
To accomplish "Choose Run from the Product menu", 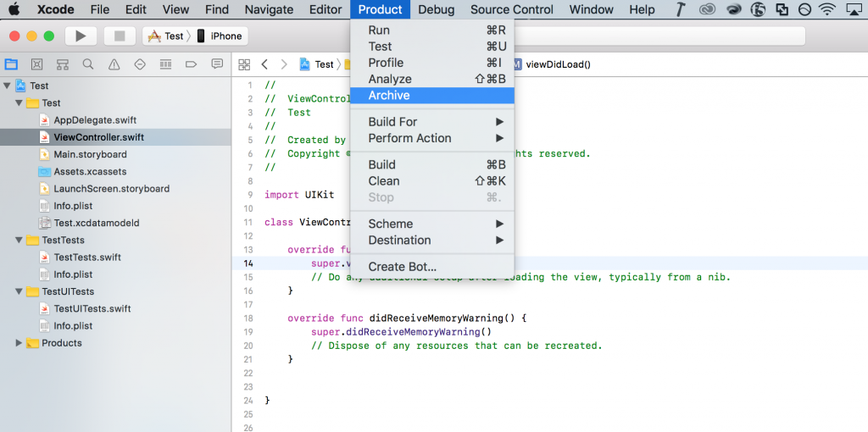I will click(x=432, y=30).
